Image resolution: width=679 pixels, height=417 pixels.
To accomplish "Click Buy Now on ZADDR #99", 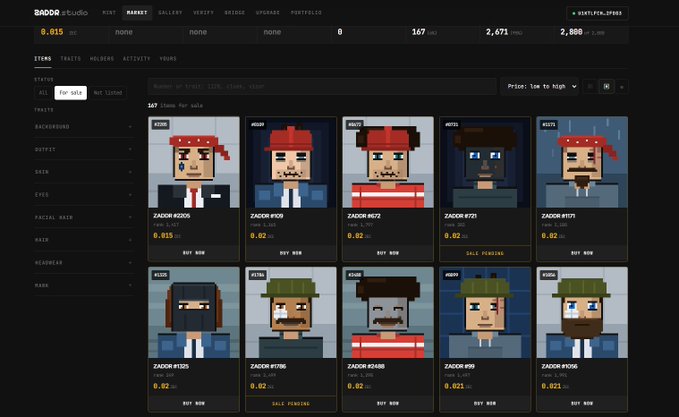I will pyautogui.click(x=485, y=404).
